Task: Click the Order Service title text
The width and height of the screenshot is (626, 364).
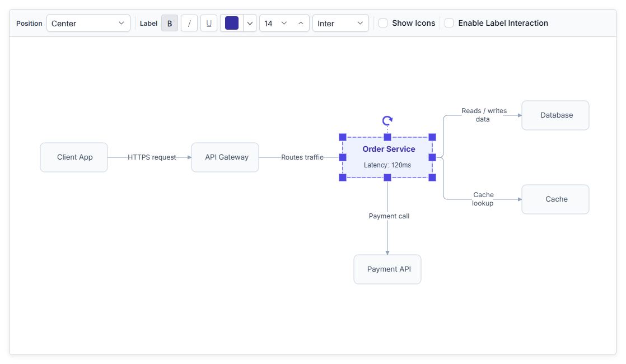Action: point(389,149)
